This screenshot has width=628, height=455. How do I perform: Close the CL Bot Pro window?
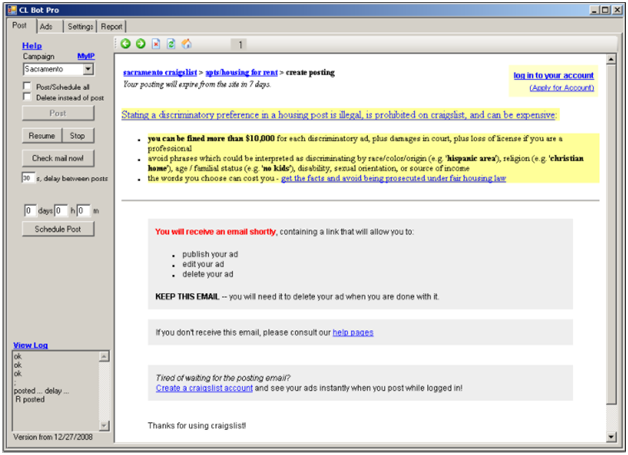[x=618, y=10]
